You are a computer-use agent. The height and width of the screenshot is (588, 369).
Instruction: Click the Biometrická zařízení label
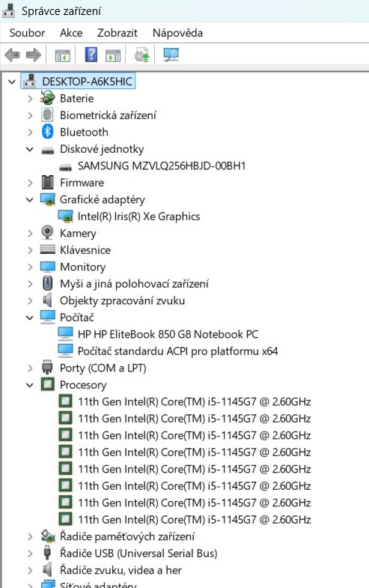pyautogui.click(x=108, y=115)
